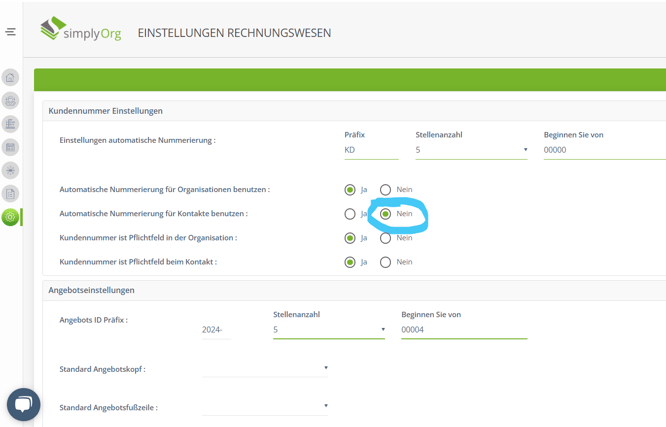The image size is (666, 427).
Task: Click the fourth sidebar icon from top
Action: (x=11, y=147)
